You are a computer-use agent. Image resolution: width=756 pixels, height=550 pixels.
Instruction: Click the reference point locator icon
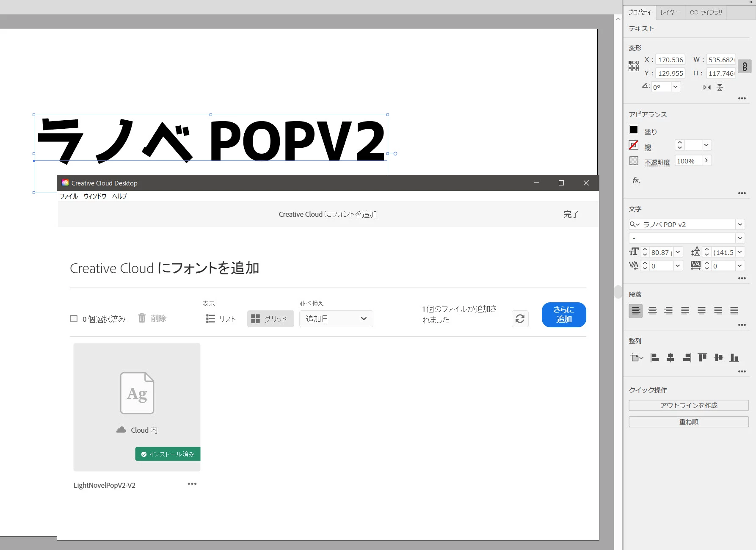[634, 66]
